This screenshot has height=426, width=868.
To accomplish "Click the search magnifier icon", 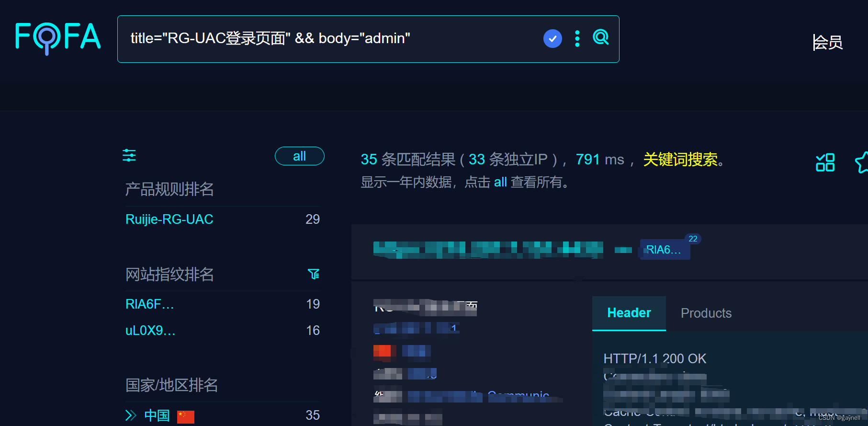I will [x=600, y=37].
